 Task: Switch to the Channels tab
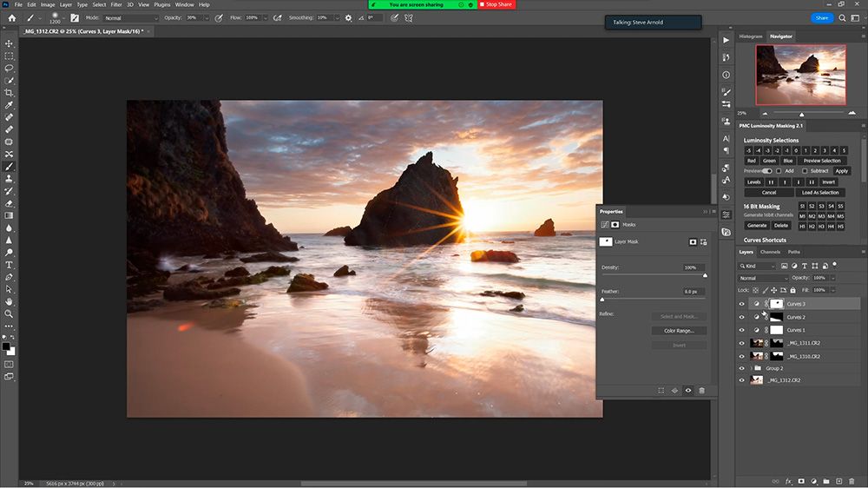pyautogui.click(x=770, y=252)
